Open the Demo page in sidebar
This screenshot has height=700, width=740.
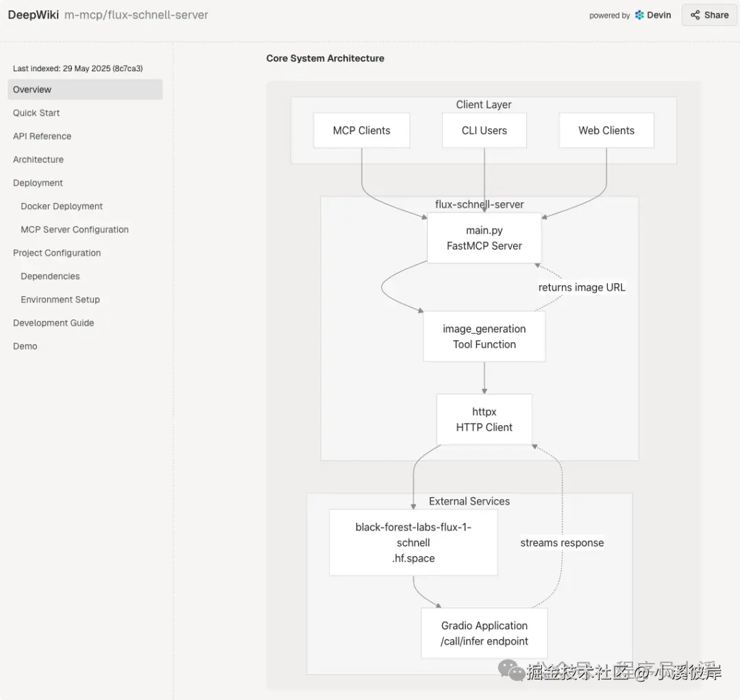click(x=25, y=346)
